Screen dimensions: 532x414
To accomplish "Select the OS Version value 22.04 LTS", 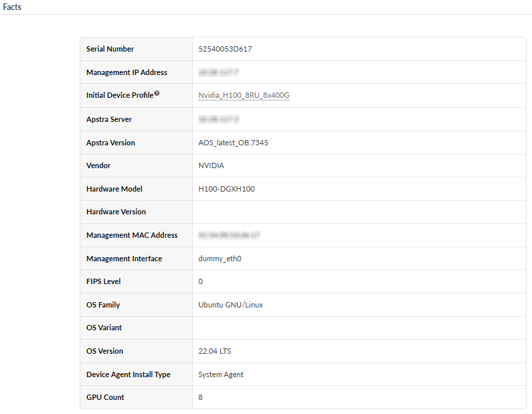I will click(215, 351).
